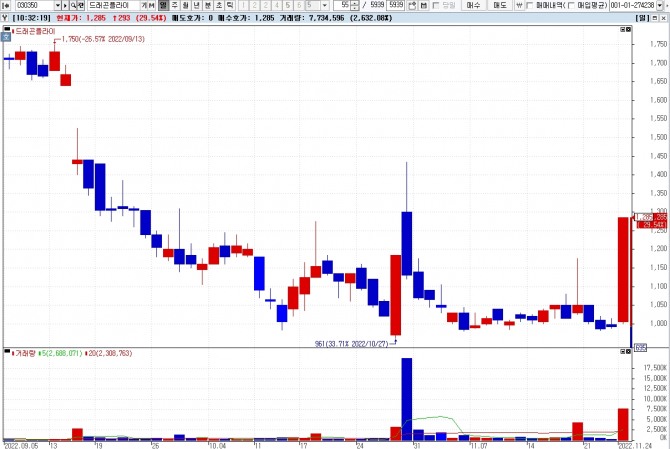Click the 매수호가 1,285 bid text
The width and height of the screenshot is (670, 449).
click(x=246, y=18)
